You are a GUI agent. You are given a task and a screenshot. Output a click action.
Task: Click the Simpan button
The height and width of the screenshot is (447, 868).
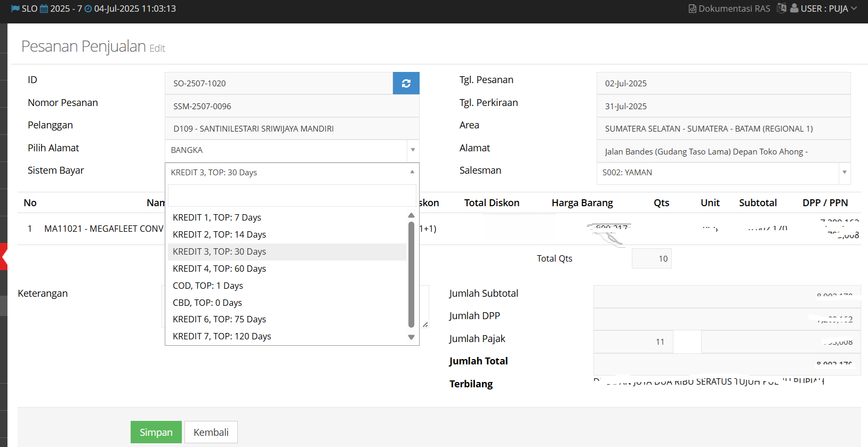pyautogui.click(x=156, y=432)
